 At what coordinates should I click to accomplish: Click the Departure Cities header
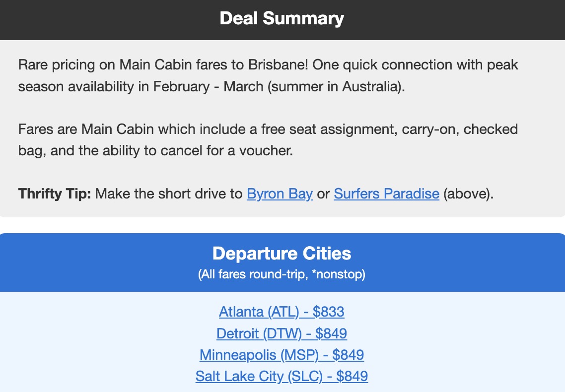(282, 253)
